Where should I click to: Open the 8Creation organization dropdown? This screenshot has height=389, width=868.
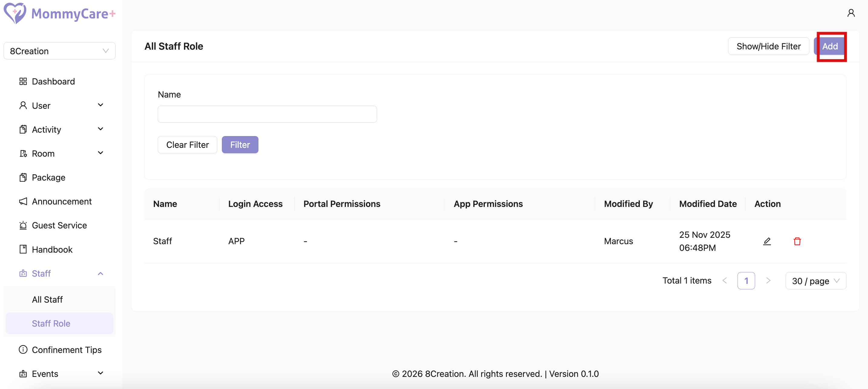60,51
